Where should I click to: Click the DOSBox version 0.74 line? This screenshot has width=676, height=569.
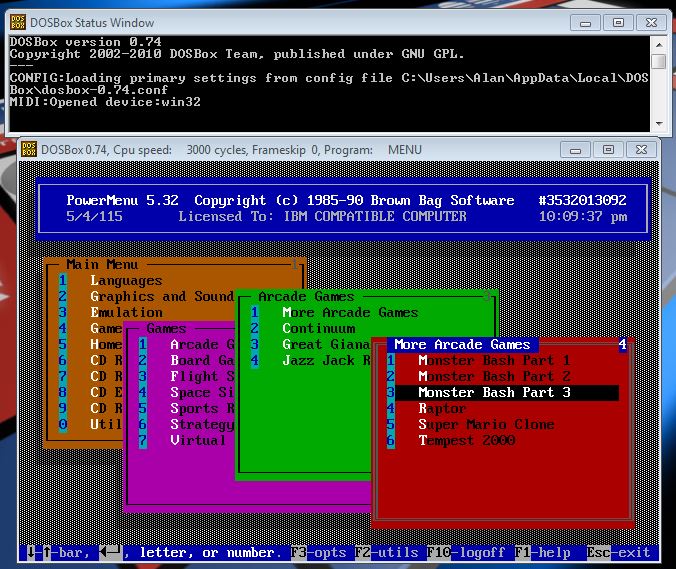(85, 42)
